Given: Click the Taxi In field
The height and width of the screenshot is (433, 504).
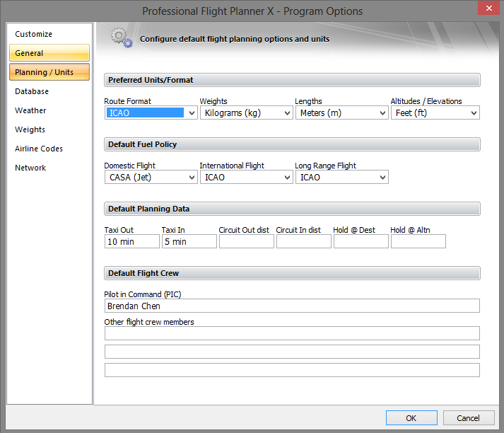Looking at the screenshot, I should tap(189, 241).
